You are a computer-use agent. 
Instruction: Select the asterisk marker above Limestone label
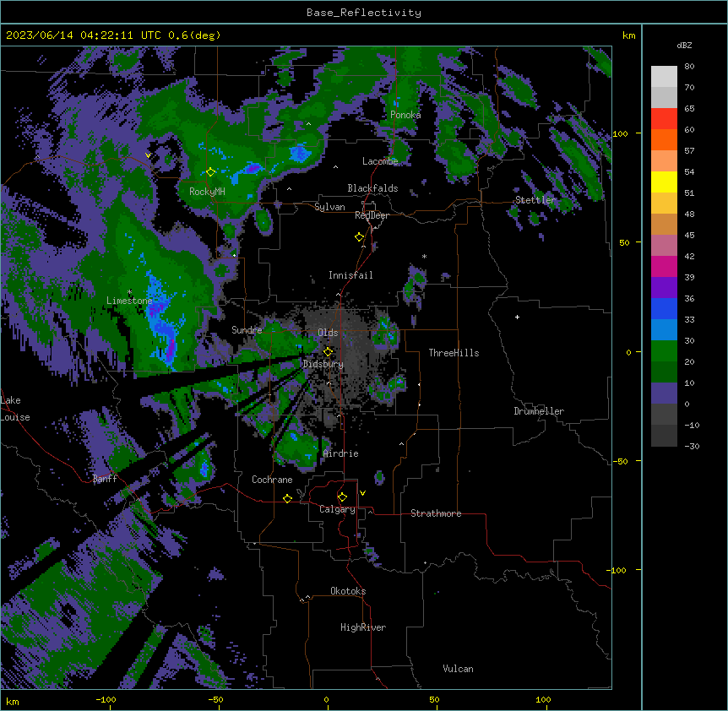[129, 292]
